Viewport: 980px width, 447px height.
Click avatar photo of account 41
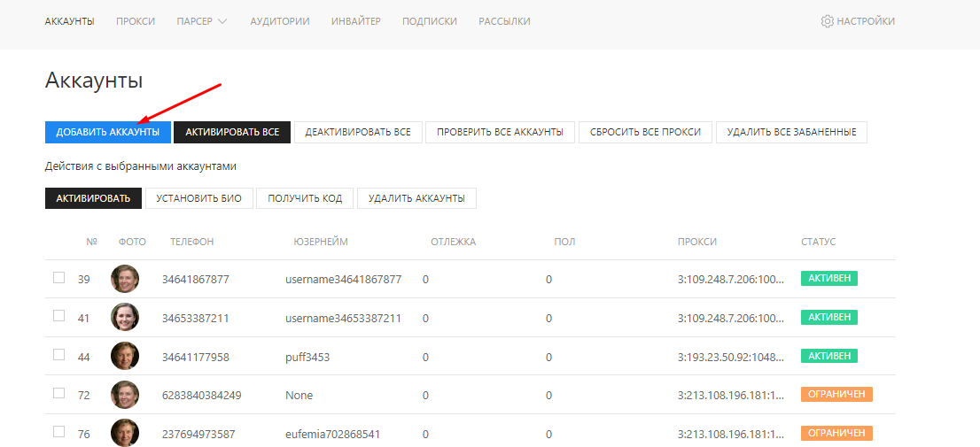(x=125, y=317)
